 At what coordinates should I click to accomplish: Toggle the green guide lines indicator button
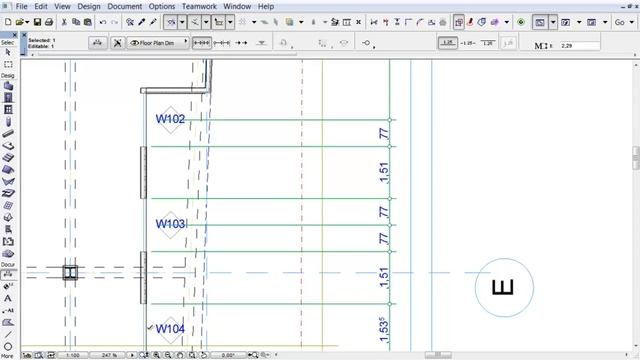[521, 22]
